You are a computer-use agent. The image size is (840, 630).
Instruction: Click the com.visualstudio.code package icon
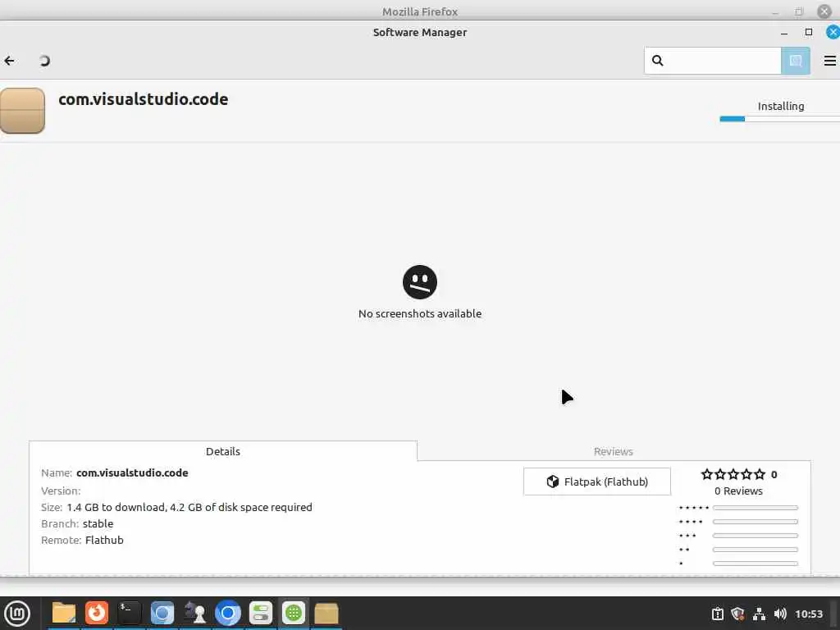click(22, 111)
